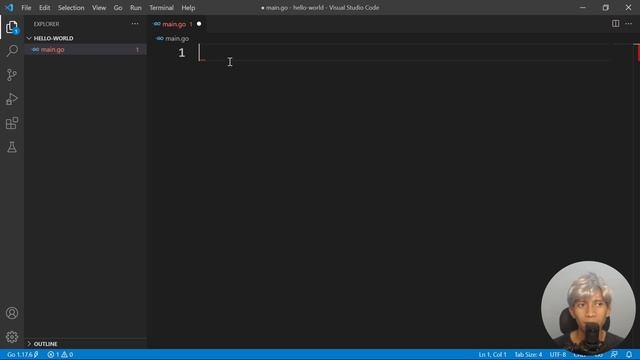Open Explorer Views and More Actions ellipsis
Screen dimensions: 640x360
pyautogui.click(x=135, y=24)
